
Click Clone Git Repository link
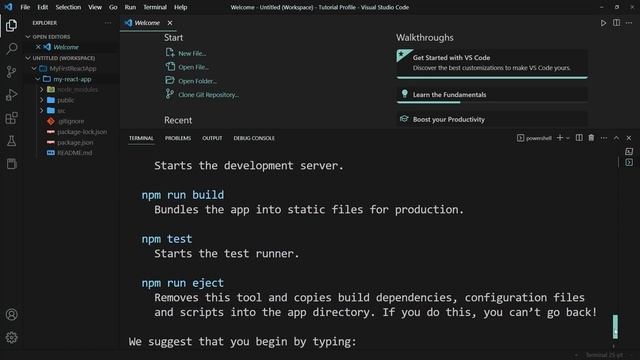pyautogui.click(x=202, y=95)
